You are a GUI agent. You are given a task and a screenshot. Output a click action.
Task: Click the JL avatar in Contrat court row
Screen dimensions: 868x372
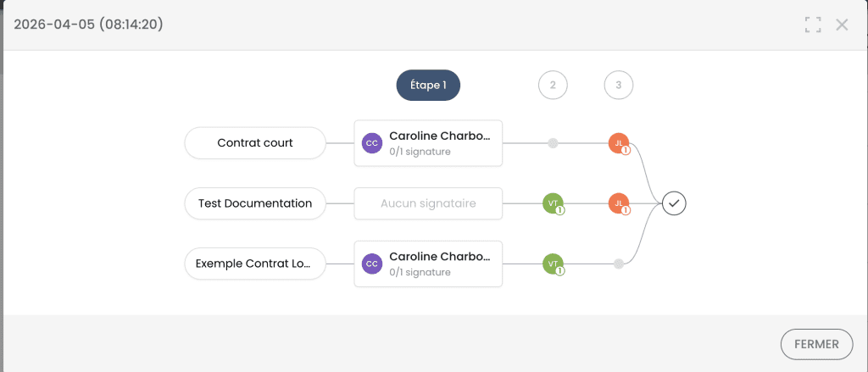(x=619, y=143)
